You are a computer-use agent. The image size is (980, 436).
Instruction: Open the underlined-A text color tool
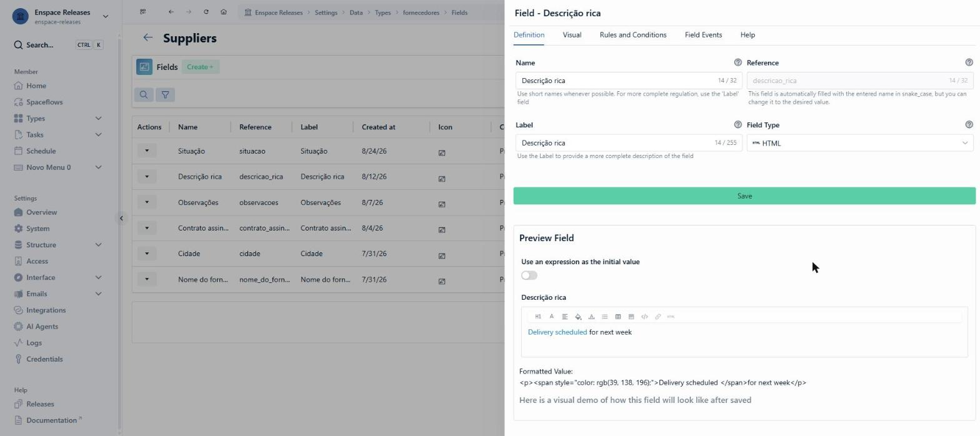(x=591, y=317)
